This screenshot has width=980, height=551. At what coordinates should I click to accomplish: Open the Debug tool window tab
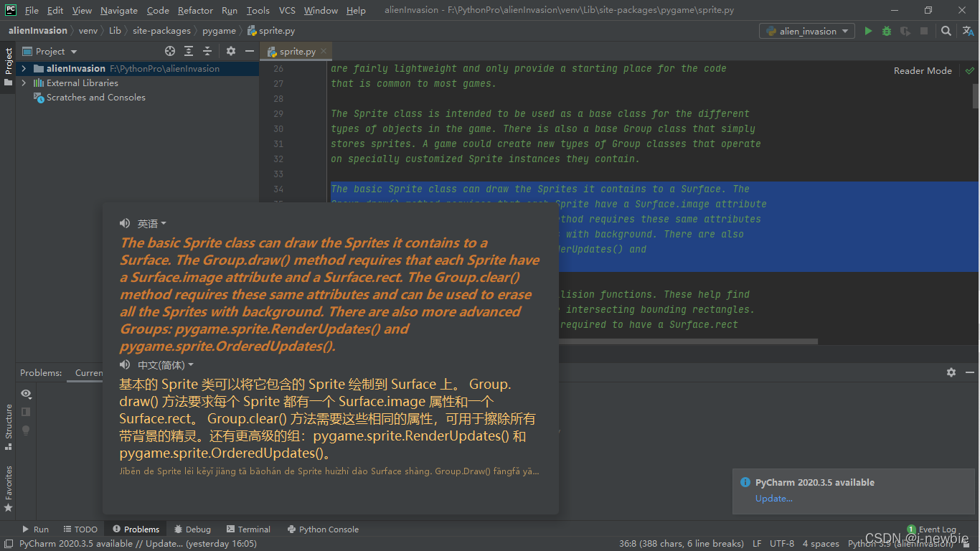pyautogui.click(x=192, y=529)
